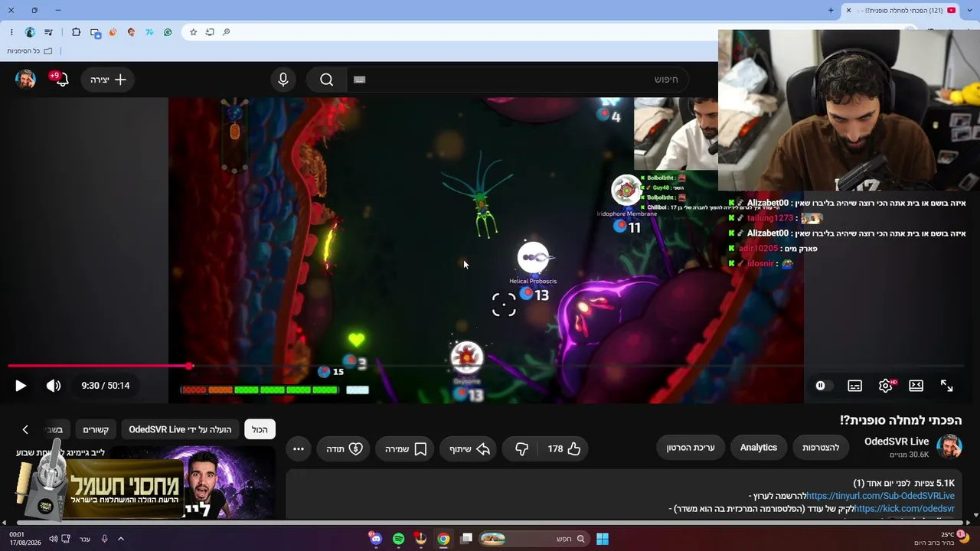Click the video title הפכתי למחלה סופנית

[x=900, y=420]
